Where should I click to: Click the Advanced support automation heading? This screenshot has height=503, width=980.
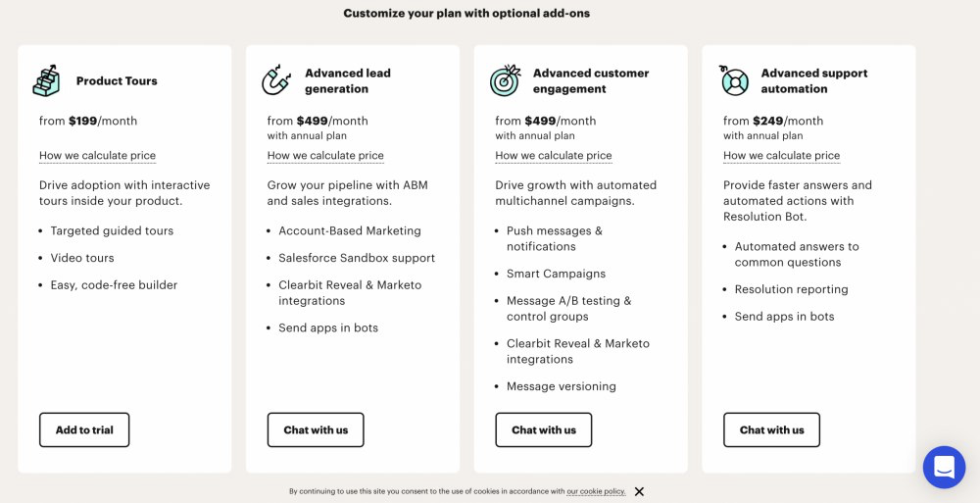[x=813, y=81]
